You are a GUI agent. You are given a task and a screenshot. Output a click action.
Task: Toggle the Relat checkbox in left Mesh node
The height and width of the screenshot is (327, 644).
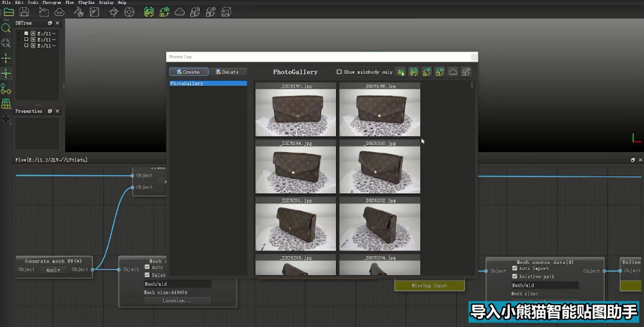(x=147, y=275)
